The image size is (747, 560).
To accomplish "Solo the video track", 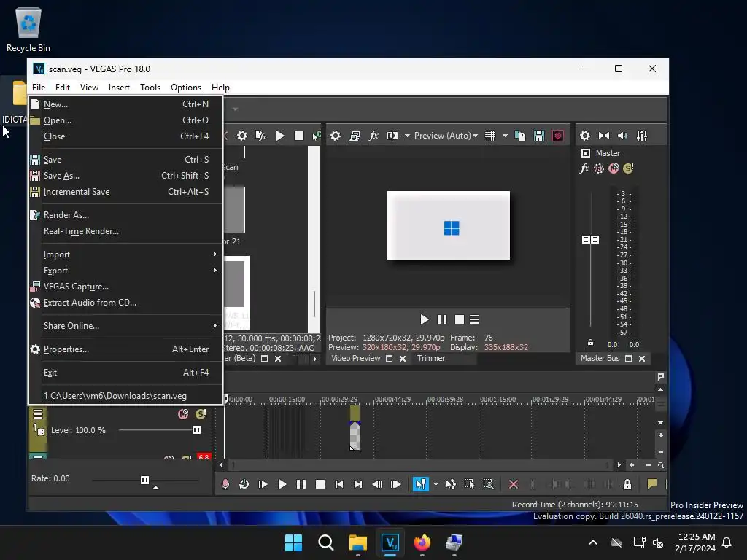I will (x=201, y=414).
